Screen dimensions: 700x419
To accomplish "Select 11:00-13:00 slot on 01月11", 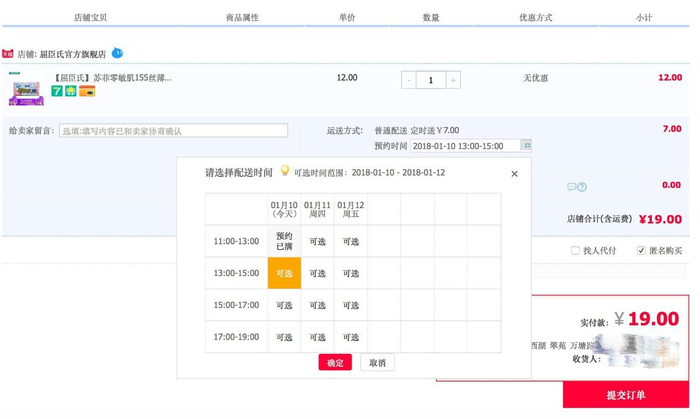I will click(x=317, y=241).
